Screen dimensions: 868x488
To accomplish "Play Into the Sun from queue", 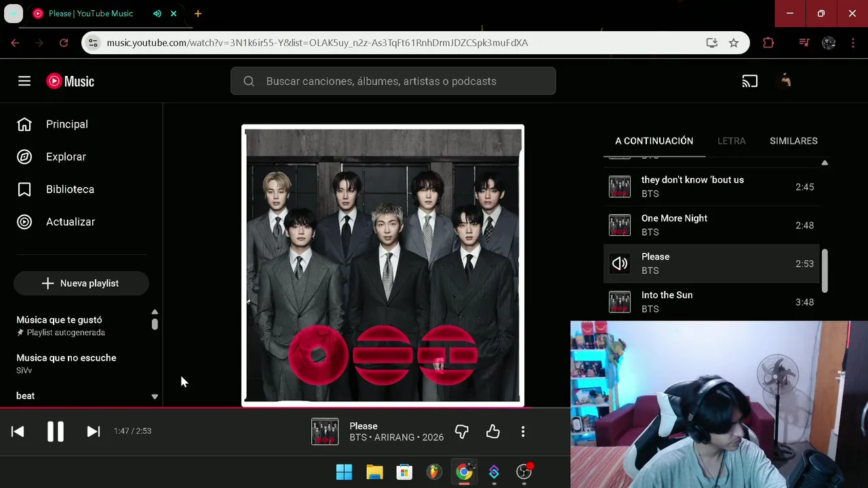I will tap(711, 302).
